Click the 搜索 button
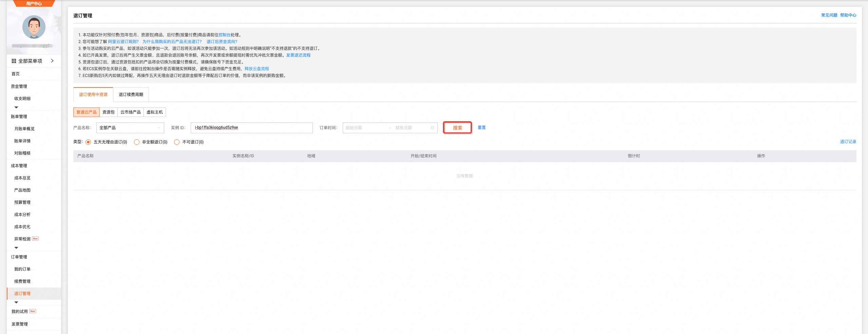868x334 pixels. (457, 128)
